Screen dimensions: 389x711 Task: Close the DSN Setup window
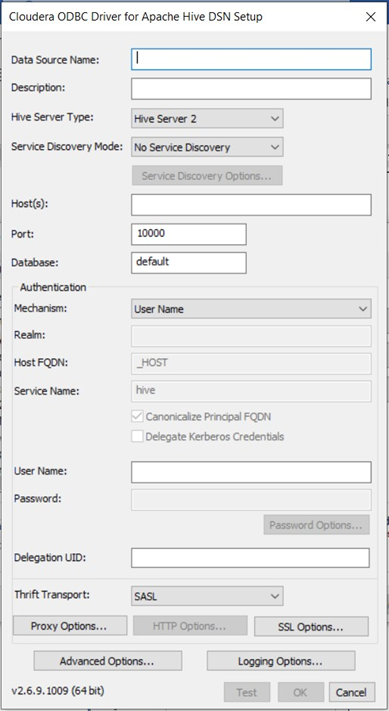(370, 17)
